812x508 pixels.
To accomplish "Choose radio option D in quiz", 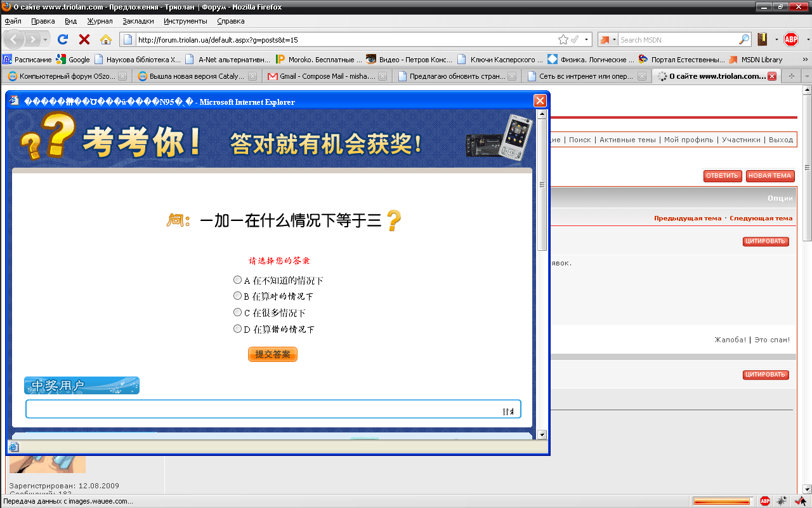I will [238, 329].
